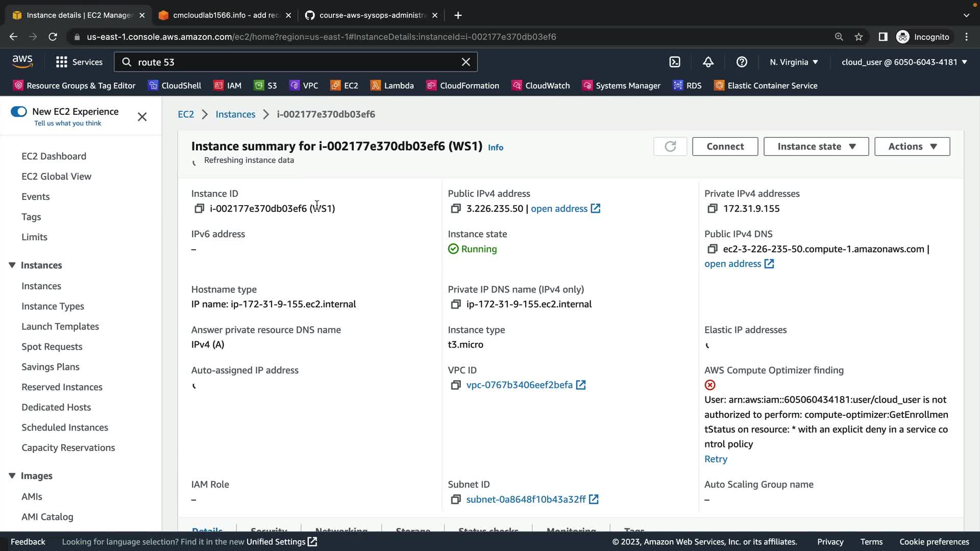Copy the Instance ID to clipboard
This screenshot has height=551, width=980.
click(199, 208)
